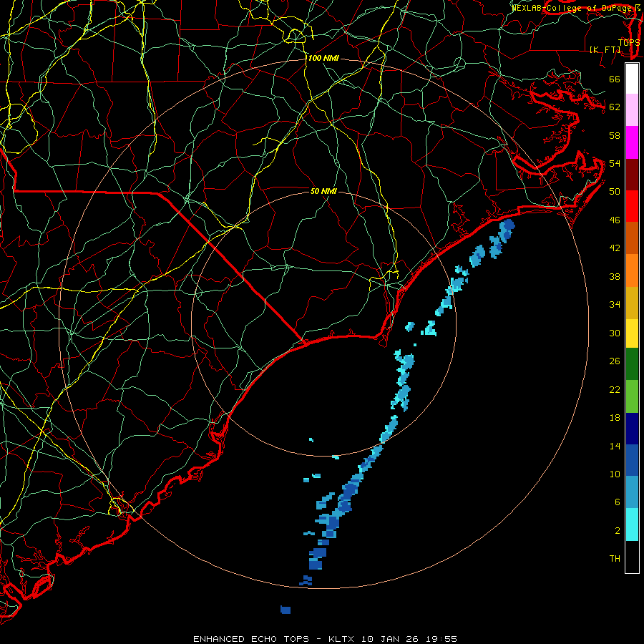Click the bright yellow legend segment
Viewport: 644px width, 644px height.
coord(632,333)
